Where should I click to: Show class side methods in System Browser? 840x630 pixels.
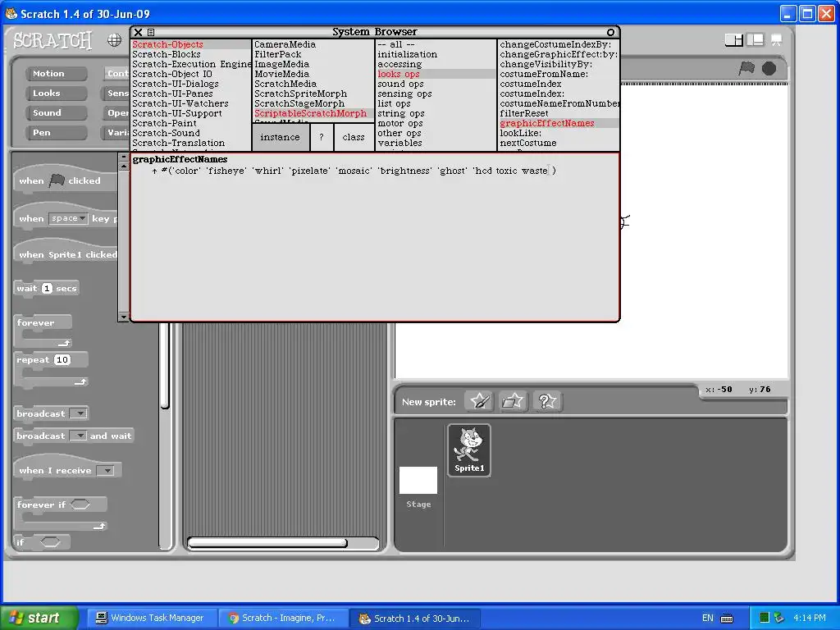click(354, 137)
